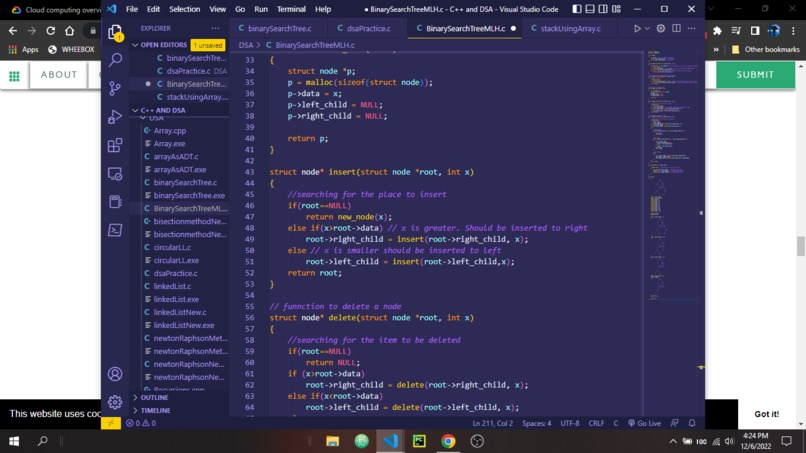
Task: Open the terminal-style icon in activity bar
Action: (x=115, y=230)
